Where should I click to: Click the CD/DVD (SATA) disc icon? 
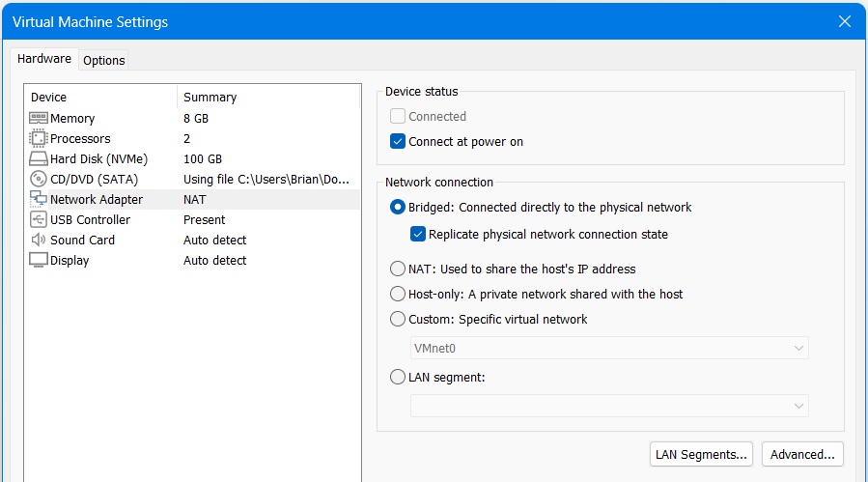(39, 179)
